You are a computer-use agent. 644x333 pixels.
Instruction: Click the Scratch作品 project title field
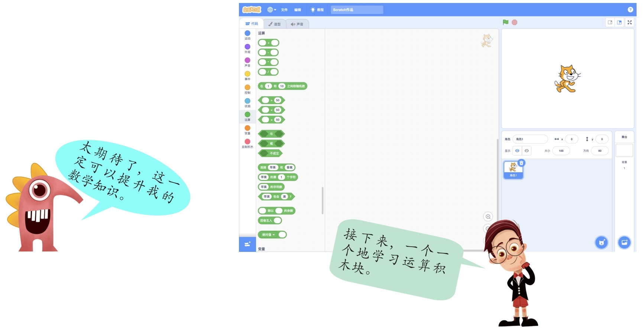point(357,10)
